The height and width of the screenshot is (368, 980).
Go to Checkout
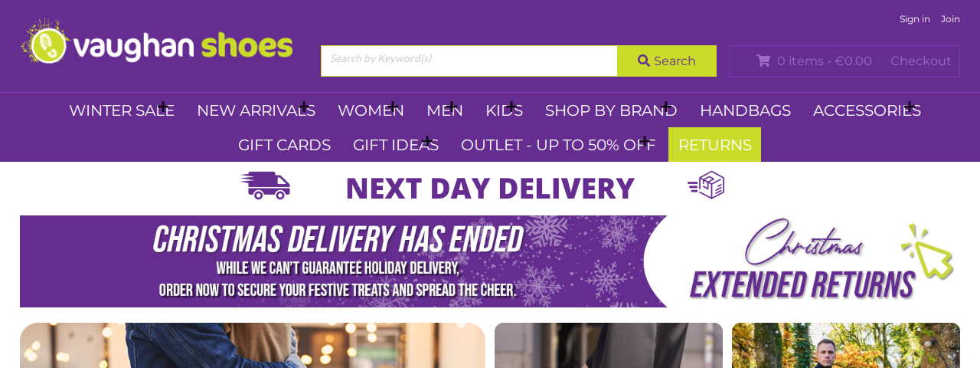tap(920, 61)
